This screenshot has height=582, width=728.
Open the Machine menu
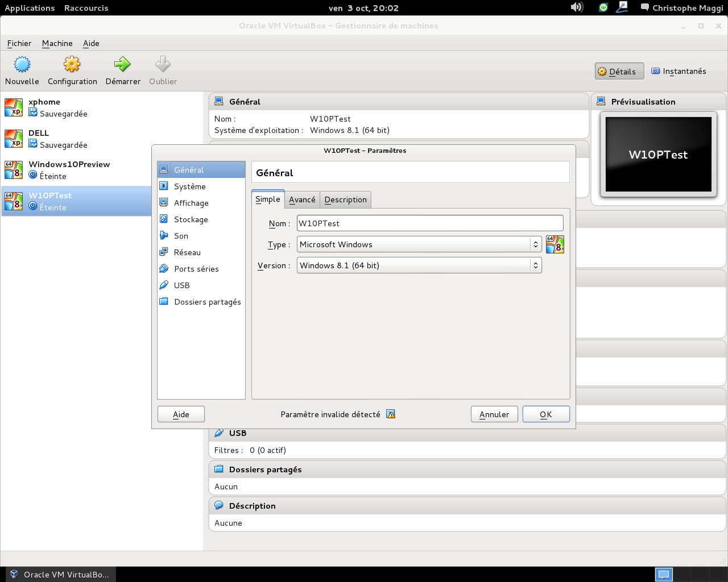pos(57,43)
